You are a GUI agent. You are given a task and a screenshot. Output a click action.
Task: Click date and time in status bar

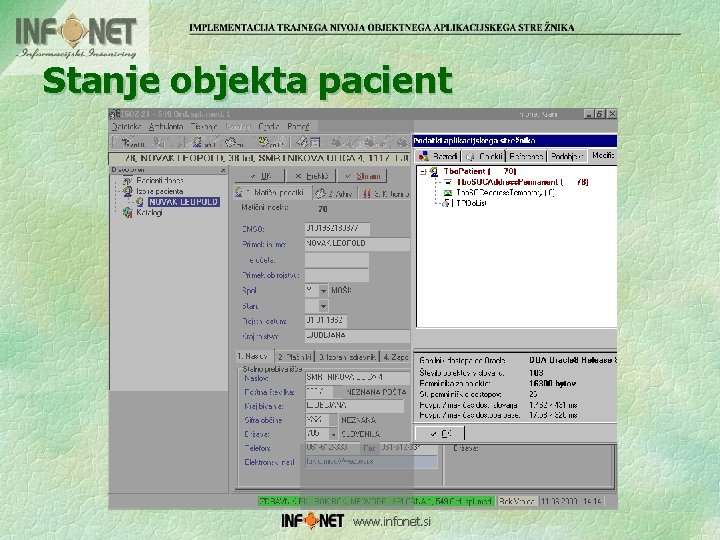(572, 501)
